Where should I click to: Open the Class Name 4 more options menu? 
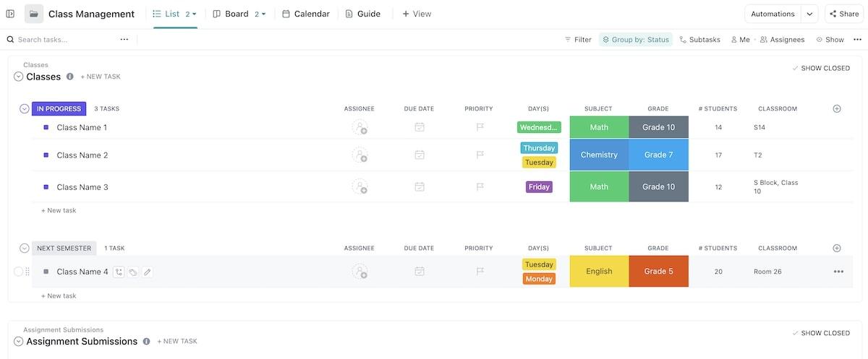838,272
